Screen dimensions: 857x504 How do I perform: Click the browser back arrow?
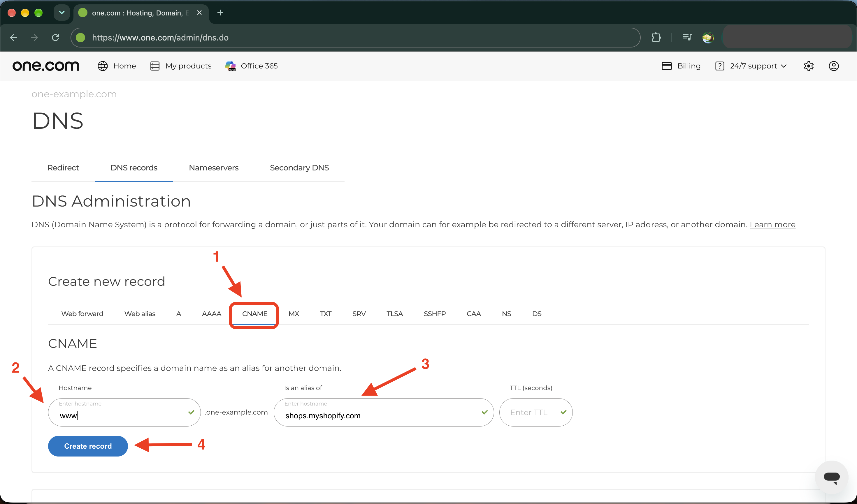14,37
